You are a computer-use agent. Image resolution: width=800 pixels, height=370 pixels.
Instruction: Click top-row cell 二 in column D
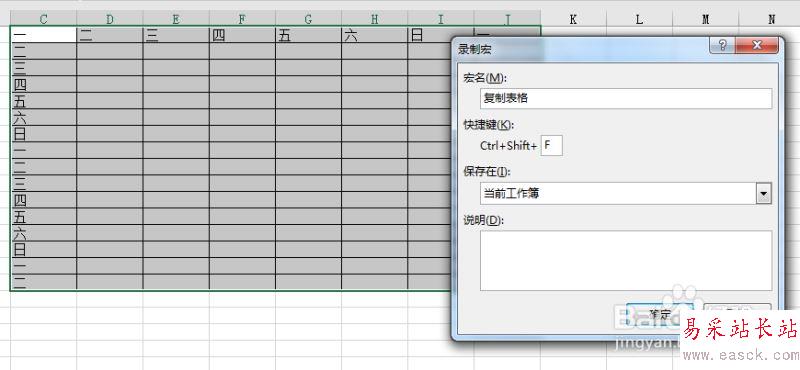point(110,35)
